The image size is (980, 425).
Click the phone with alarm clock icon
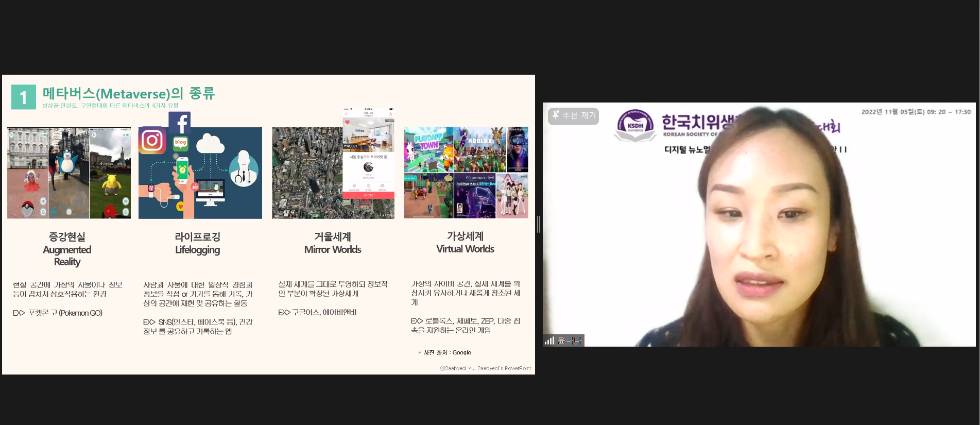pyautogui.click(x=182, y=170)
